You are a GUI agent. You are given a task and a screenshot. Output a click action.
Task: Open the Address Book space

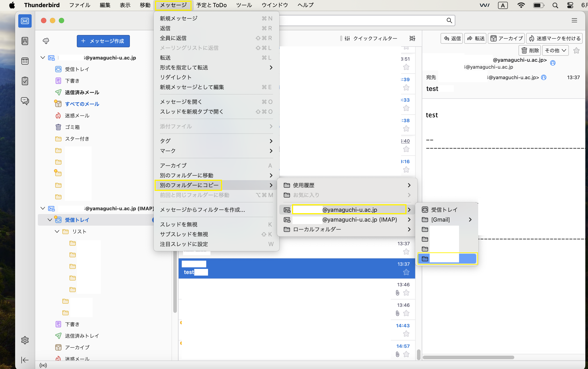(x=25, y=41)
